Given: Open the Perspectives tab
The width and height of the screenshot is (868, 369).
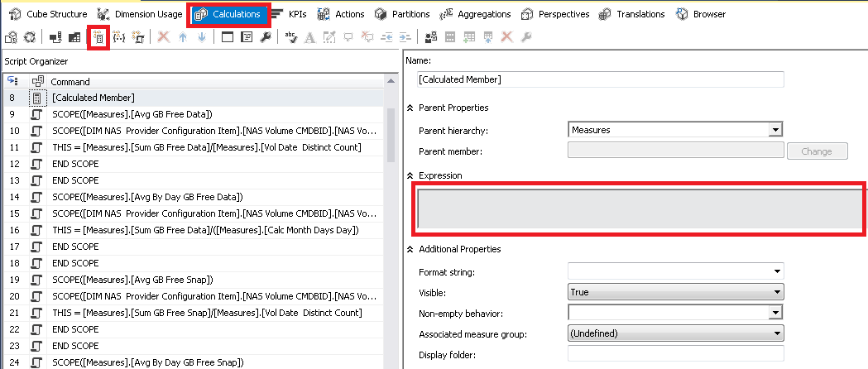Looking at the screenshot, I should [x=556, y=14].
